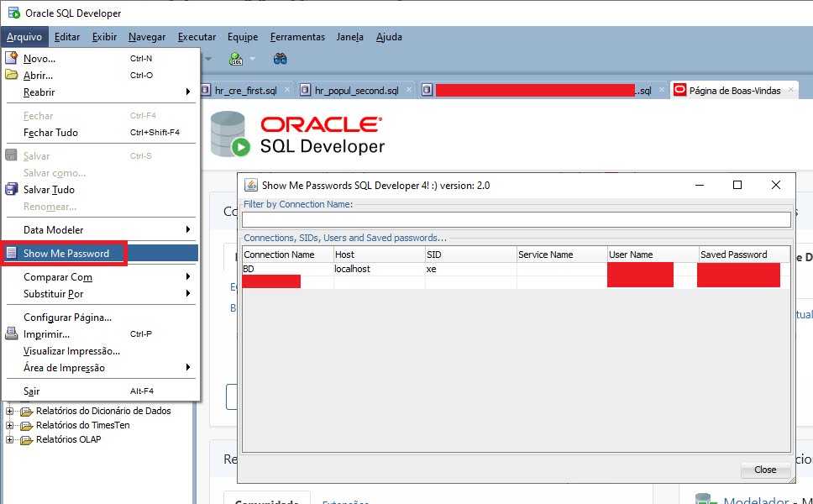This screenshot has height=504, width=813.
Task: Click the yellow folder icon beside Abrir...
Action: pos(10,74)
